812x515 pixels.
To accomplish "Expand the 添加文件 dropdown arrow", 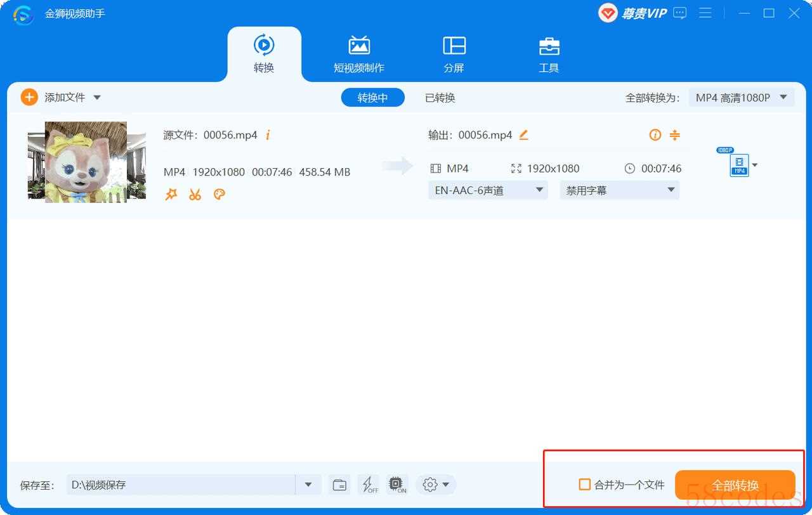I will point(97,98).
